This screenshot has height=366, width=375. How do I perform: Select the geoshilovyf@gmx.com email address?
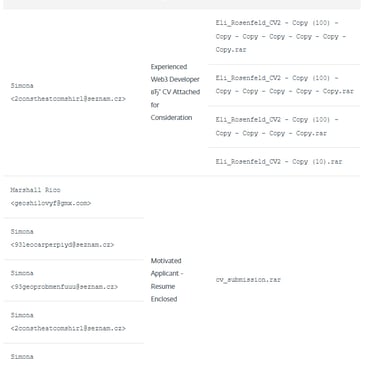pos(51,203)
